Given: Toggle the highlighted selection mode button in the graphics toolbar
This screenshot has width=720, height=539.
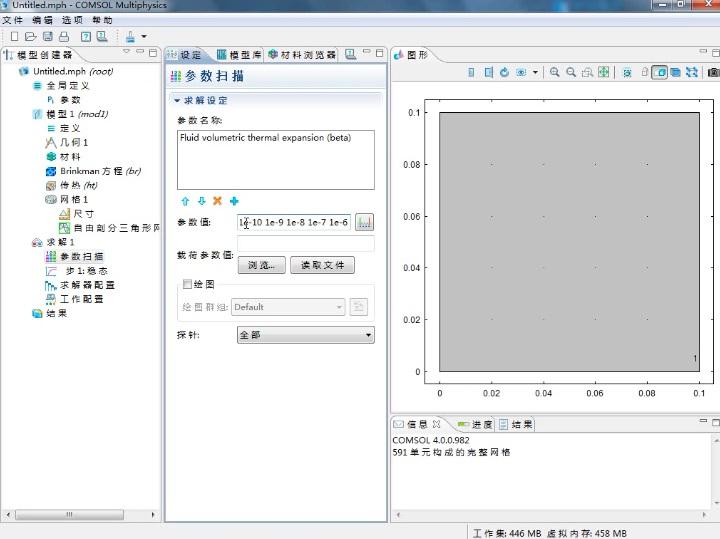Looking at the screenshot, I should 660,72.
